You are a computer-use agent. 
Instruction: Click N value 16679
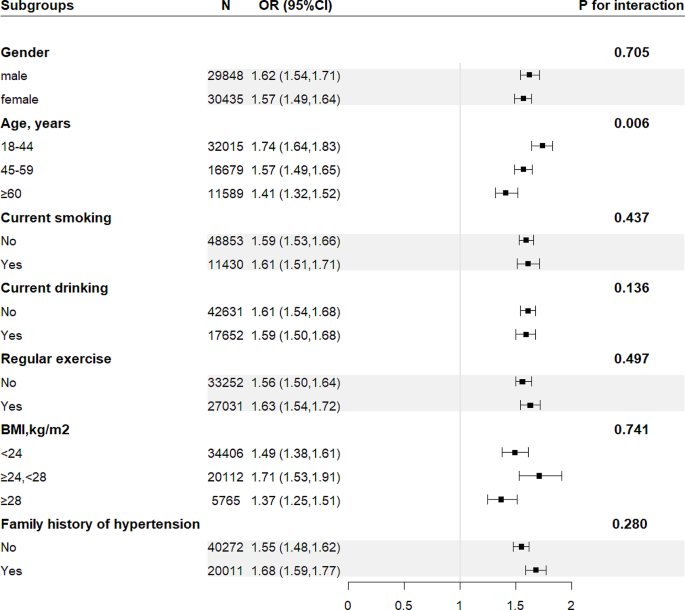[x=225, y=170]
